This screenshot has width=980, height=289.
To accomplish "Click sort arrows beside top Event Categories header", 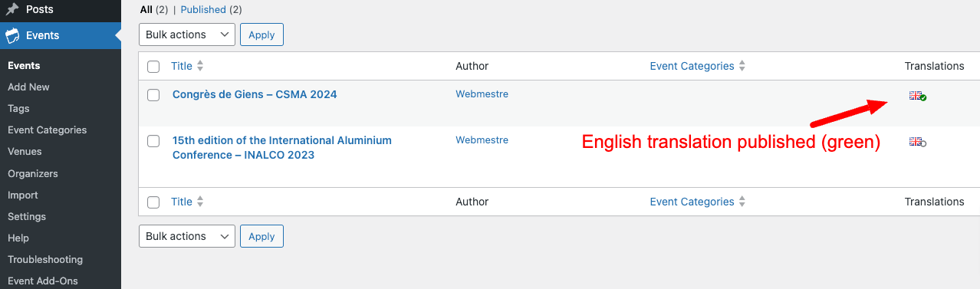I will point(742,66).
